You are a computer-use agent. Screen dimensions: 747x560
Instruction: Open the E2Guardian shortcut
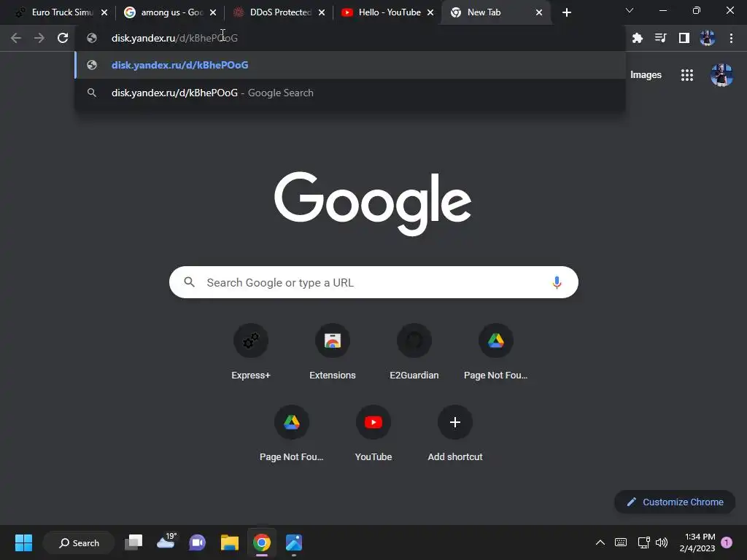pos(414,352)
